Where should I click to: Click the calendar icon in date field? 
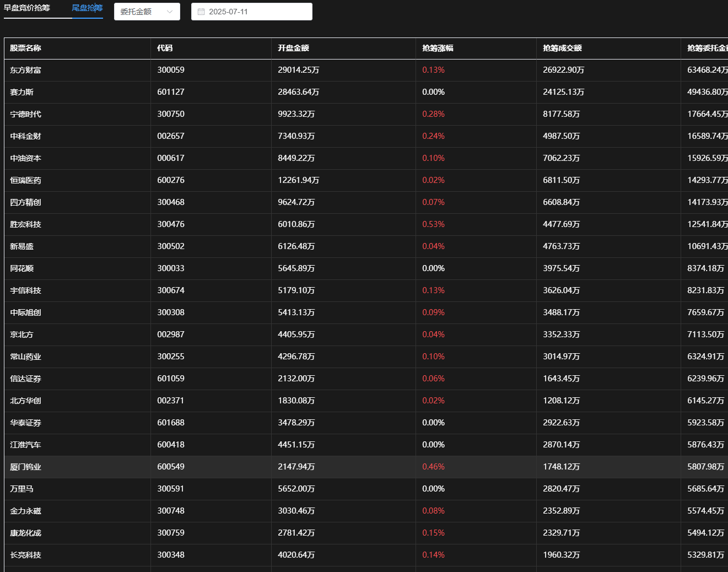pyautogui.click(x=201, y=12)
